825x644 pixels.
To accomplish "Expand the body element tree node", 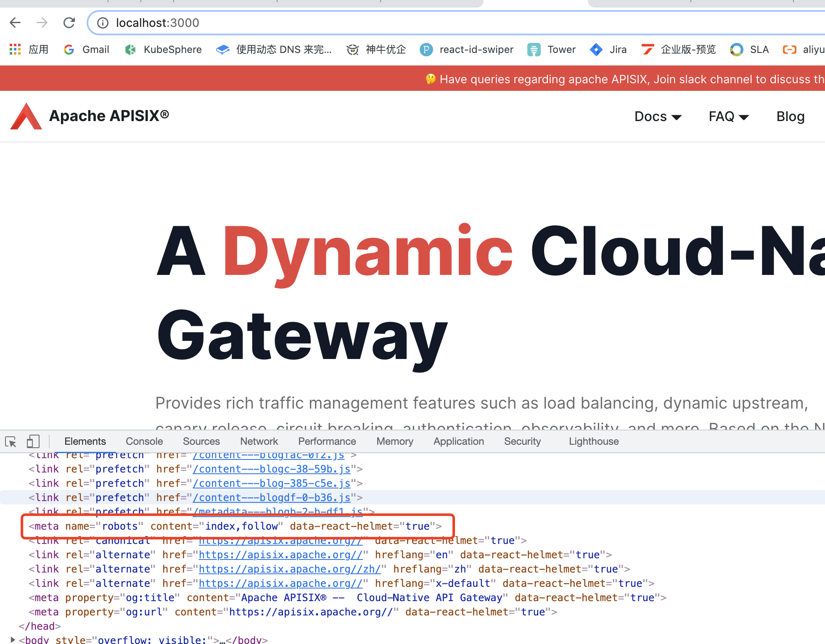I will 13,639.
